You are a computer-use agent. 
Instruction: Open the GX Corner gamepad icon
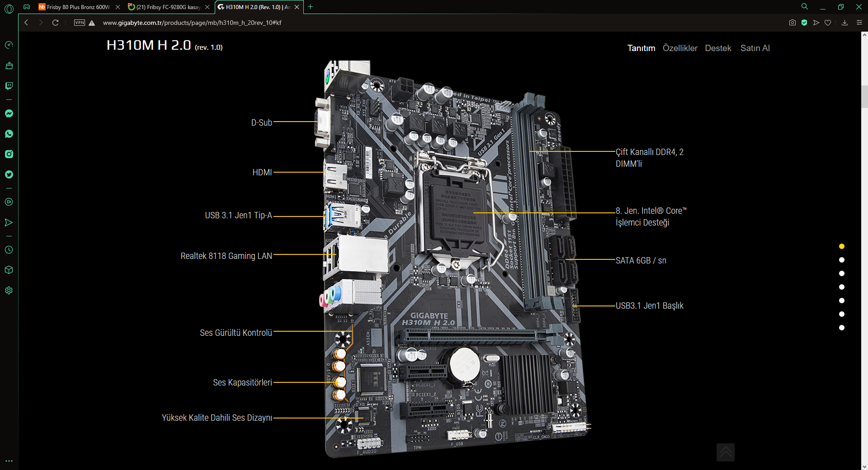[x=27, y=7]
